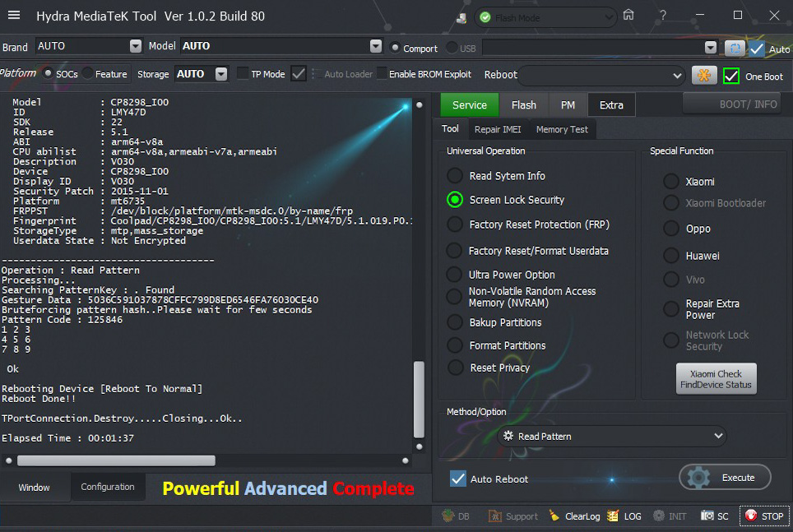Viewport: 793px width, 532px height.
Task: Click the log horizontal scrollbar thumb
Action: pyautogui.click(x=116, y=460)
